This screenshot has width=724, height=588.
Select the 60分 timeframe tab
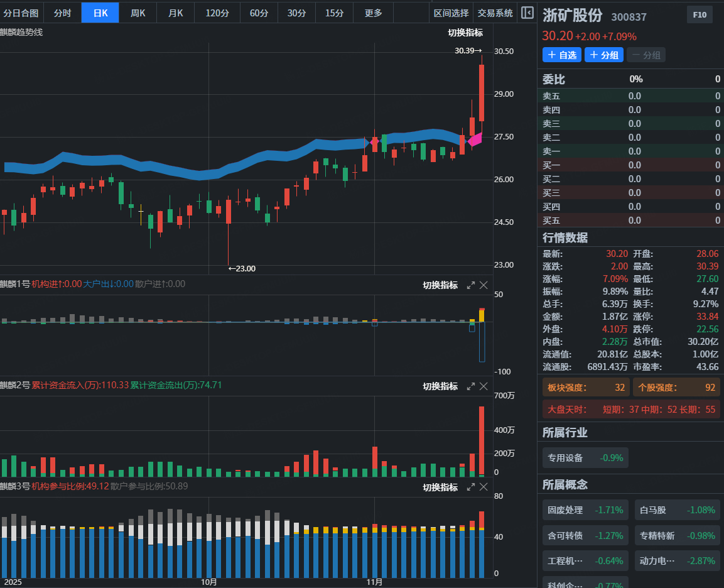(x=259, y=13)
